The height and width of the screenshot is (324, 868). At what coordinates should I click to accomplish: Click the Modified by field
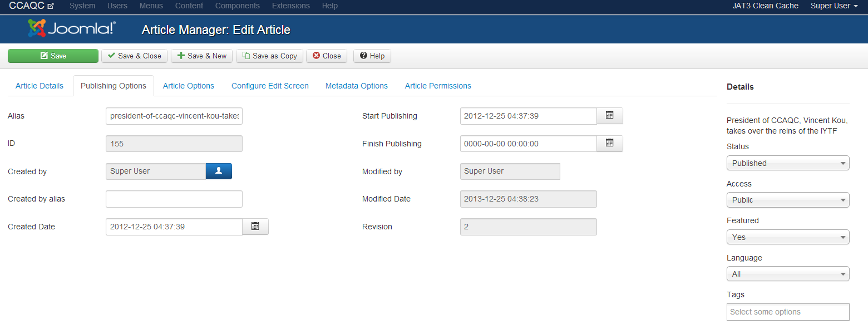point(510,171)
